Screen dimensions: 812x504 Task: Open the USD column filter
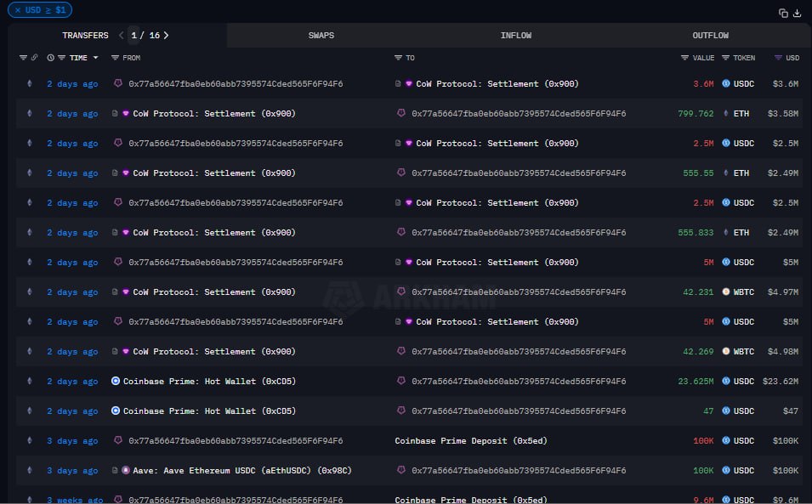[x=778, y=58]
